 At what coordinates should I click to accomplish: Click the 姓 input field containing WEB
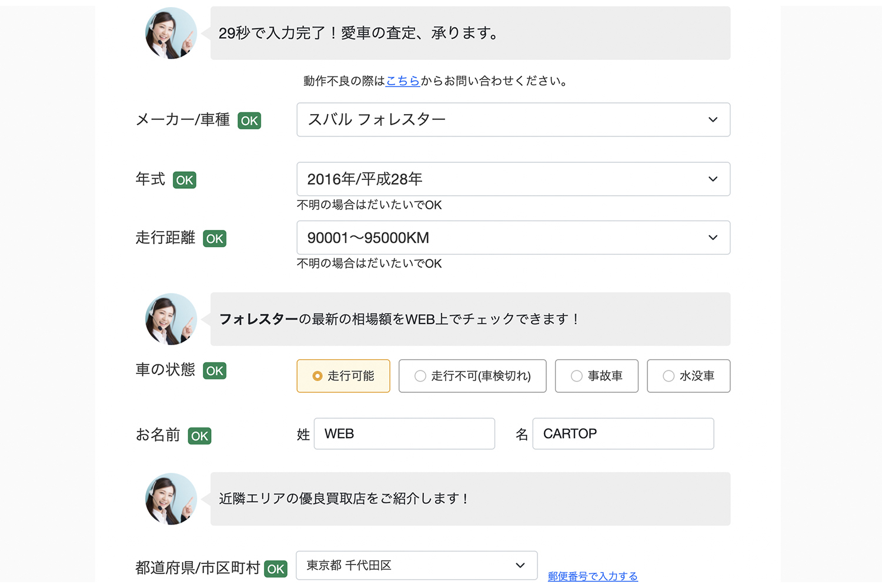tap(405, 434)
